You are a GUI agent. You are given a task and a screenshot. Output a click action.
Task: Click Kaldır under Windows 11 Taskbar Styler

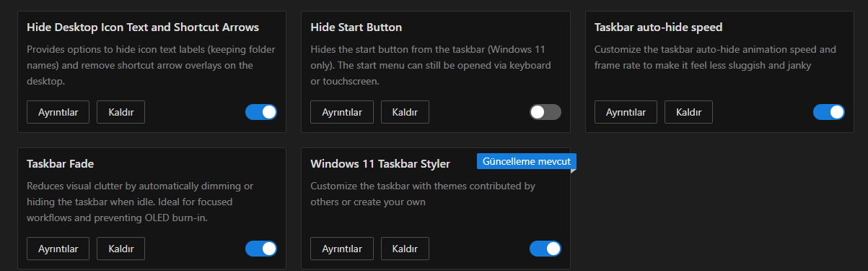pos(405,249)
